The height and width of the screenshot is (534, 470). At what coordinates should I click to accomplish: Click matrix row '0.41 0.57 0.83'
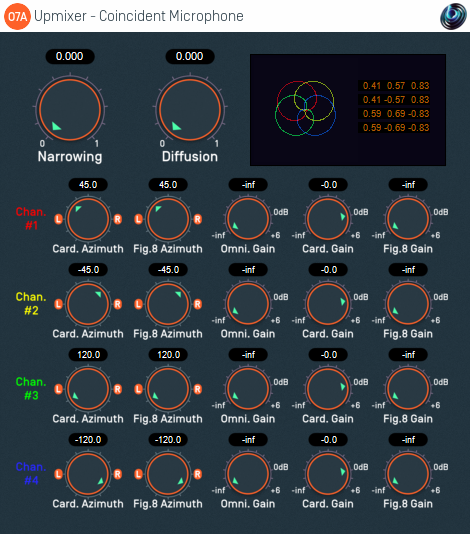tap(395, 85)
